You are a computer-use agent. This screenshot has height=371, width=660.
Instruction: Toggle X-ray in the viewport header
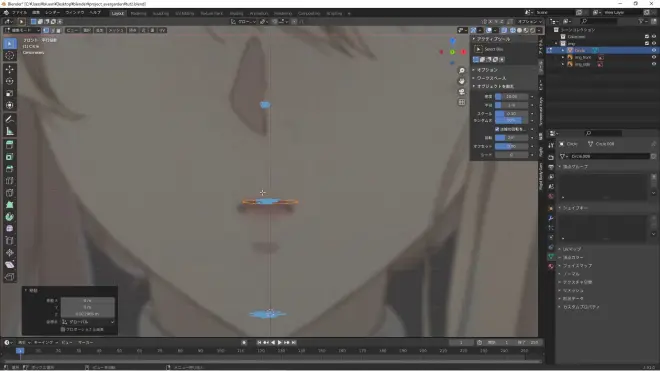pyautogui.click(x=504, y=30)
